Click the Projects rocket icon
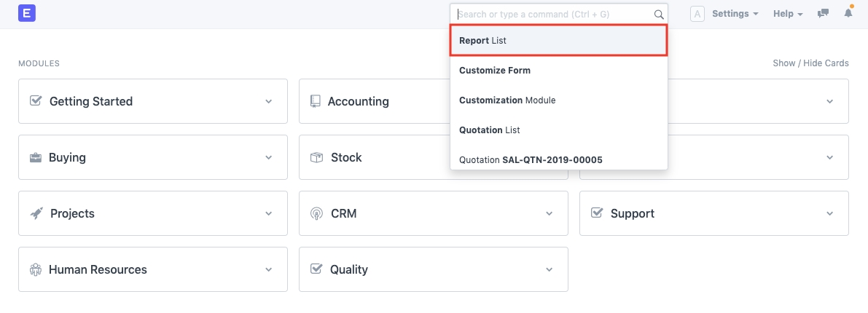Image resolution: width=868 pixels, height=313 pixels. pos(36,213)
